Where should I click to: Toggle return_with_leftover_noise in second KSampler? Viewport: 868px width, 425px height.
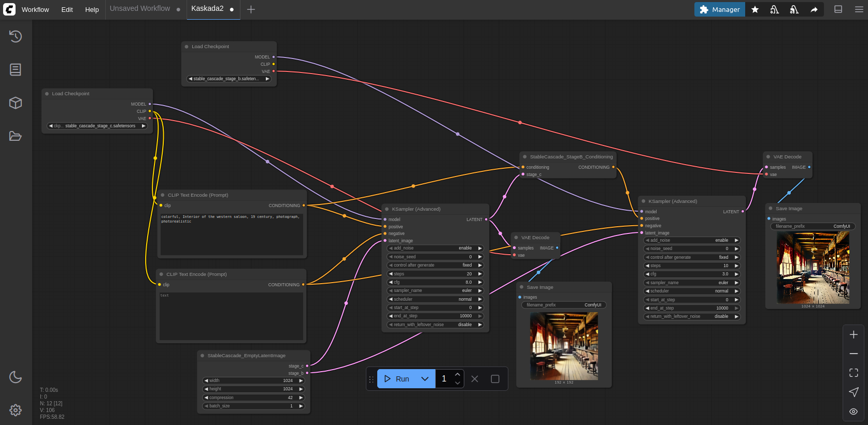(692, 316)
